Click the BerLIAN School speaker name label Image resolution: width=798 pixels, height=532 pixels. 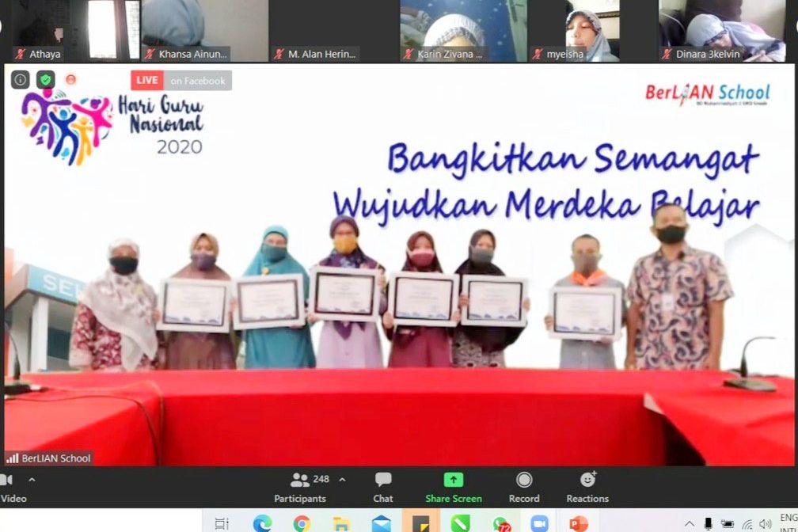(56, 458)
